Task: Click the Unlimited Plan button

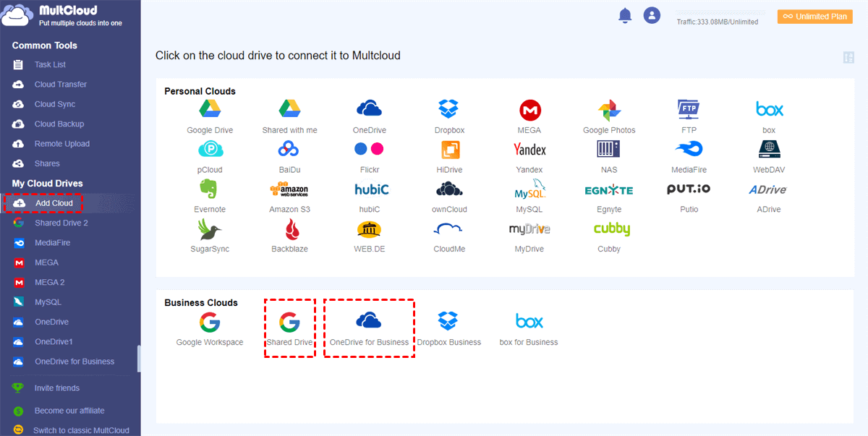Action: (x=814, y=17)
